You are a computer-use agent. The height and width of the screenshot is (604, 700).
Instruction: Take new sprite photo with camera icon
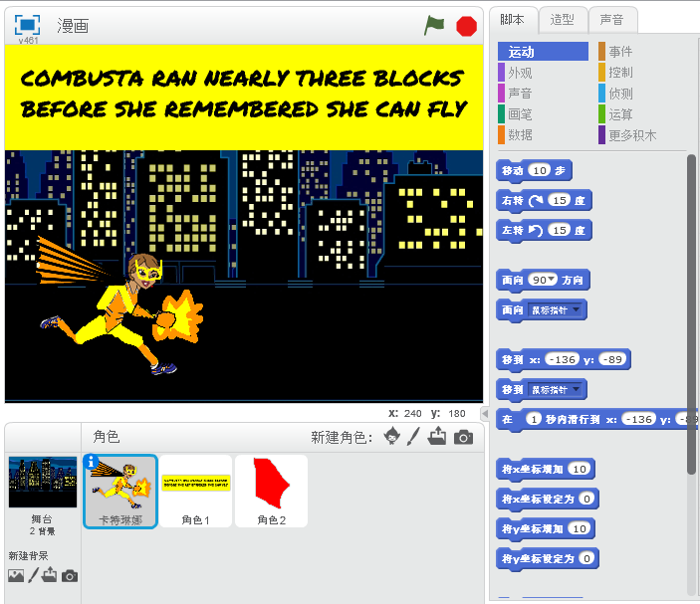pos(463,437)
